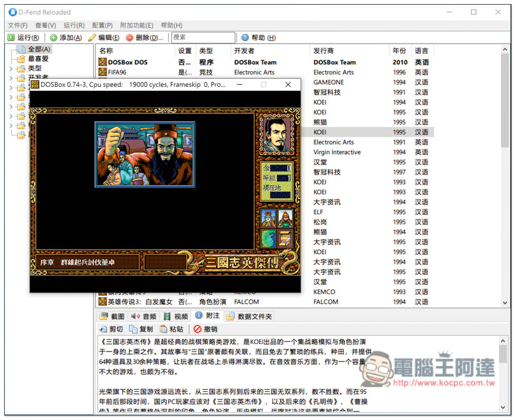
Task: Switch to the 音频 tab
Action: [x=144, y=316]
